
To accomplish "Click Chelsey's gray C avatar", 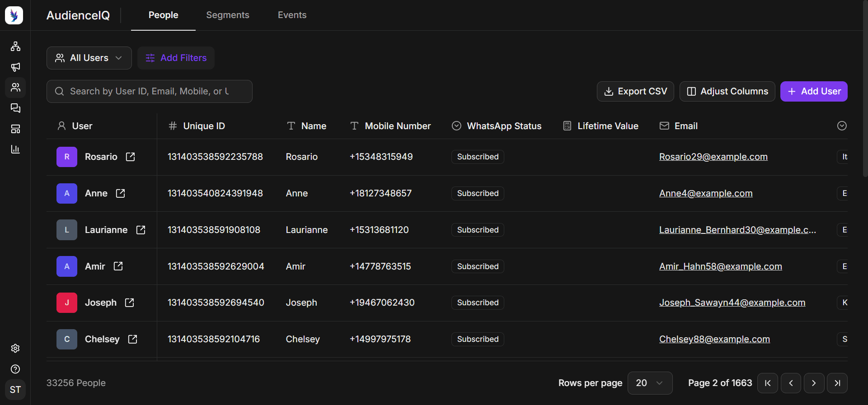I will click(x=67, y=339).
